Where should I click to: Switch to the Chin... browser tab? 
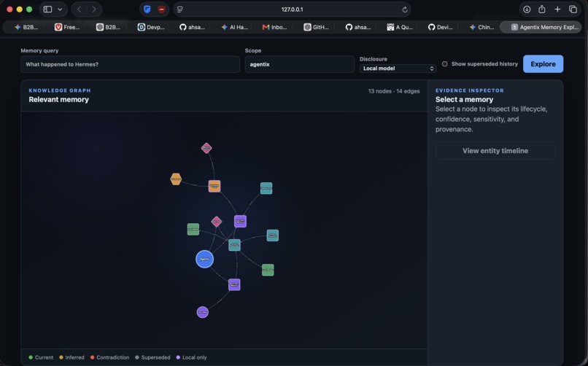pyautogui.click(x=482, y=27)
